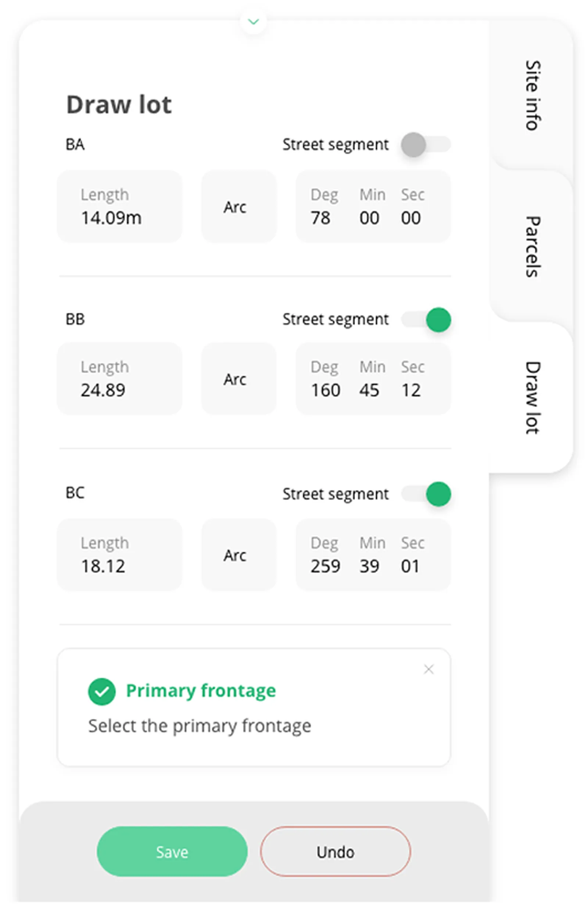This screenshot has height=907, width=588.
Task: Edit BB degrees value 160
Action: coord(326,390)
